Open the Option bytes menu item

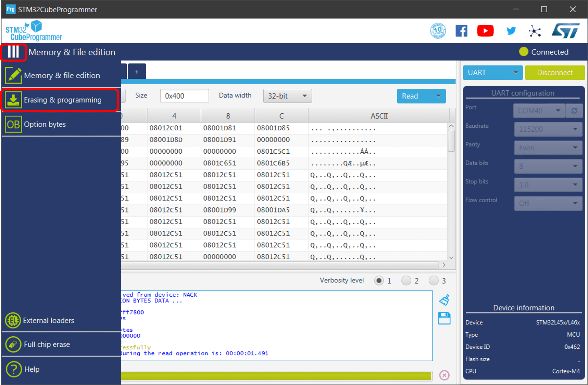tap(45, 125)
